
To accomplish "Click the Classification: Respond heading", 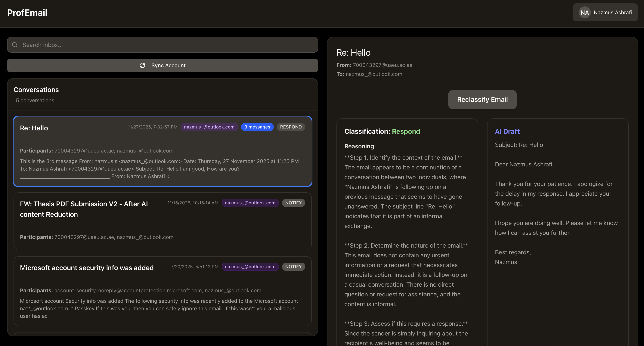I will pos(382,131).
